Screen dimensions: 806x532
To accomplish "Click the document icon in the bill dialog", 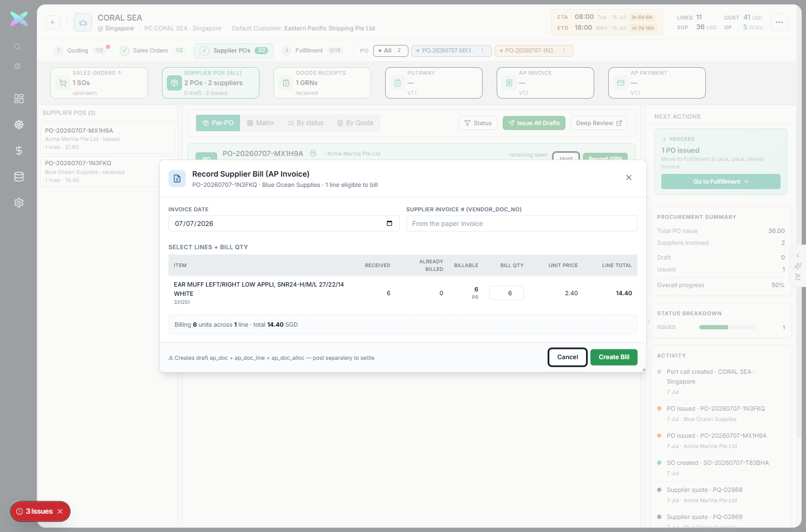I will pyautogui.click(x=177, y=178).
